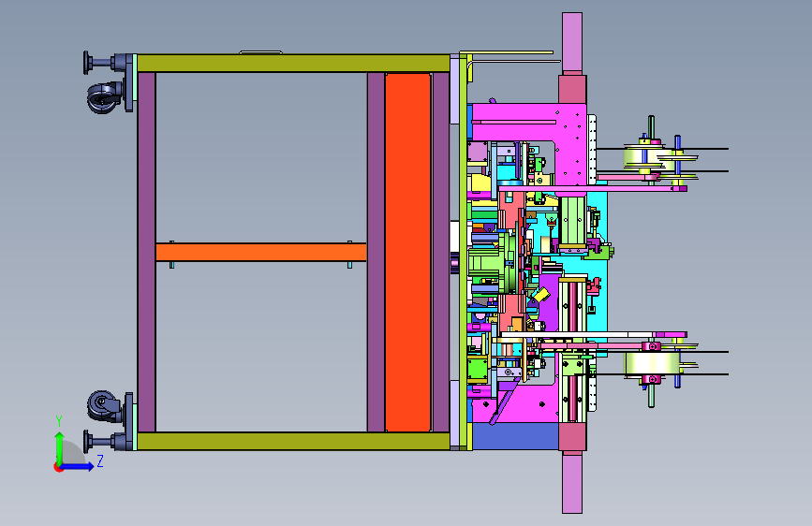Click the Y axis label
This screenshot has height=526, width=812.
59,420
